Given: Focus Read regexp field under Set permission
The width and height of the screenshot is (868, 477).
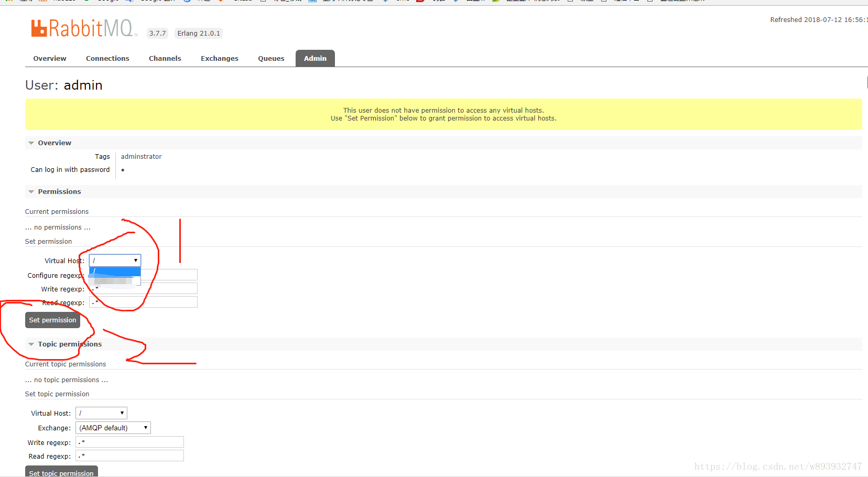Looking at the screenshot, I should 143,302.
